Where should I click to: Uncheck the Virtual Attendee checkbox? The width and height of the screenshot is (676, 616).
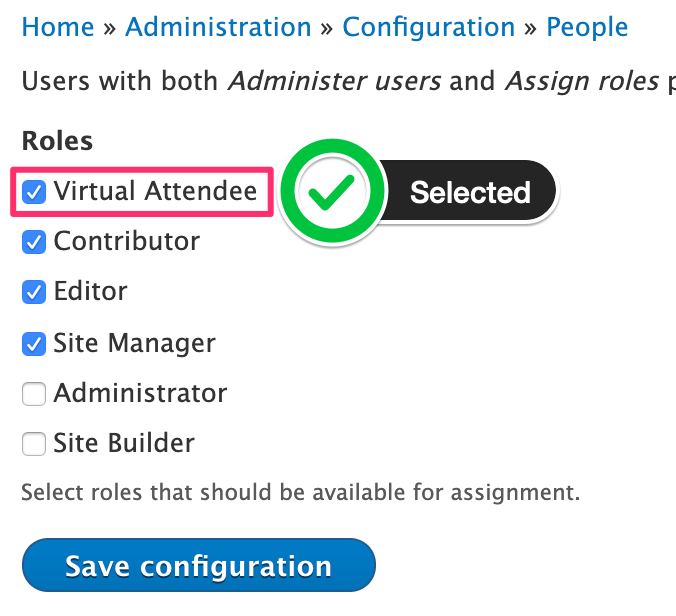[35, 191]
